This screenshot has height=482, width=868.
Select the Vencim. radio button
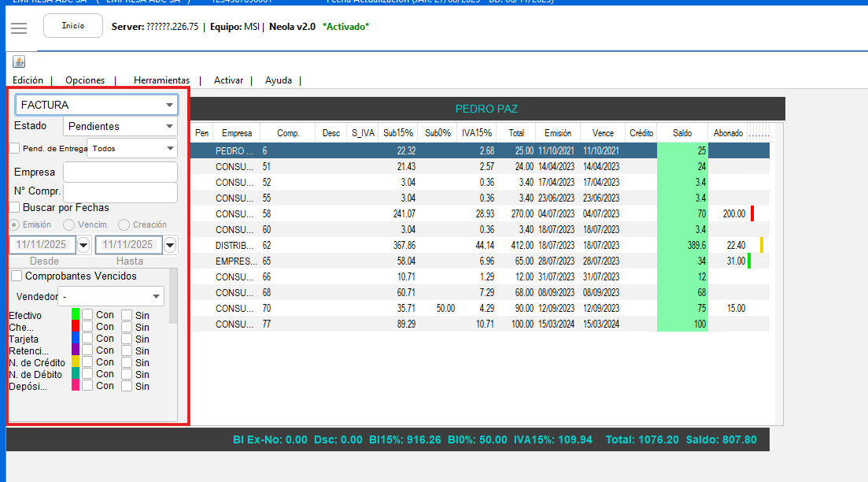point(69,225)
